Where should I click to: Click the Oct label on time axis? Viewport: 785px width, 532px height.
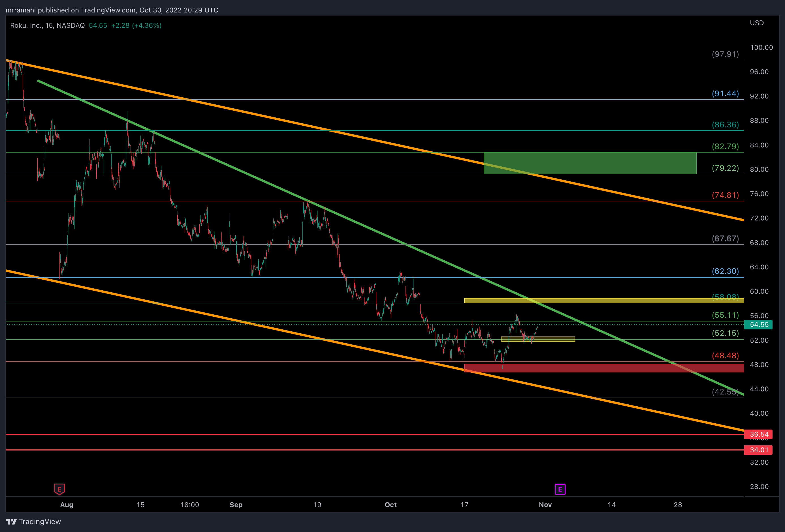(391, 505)
